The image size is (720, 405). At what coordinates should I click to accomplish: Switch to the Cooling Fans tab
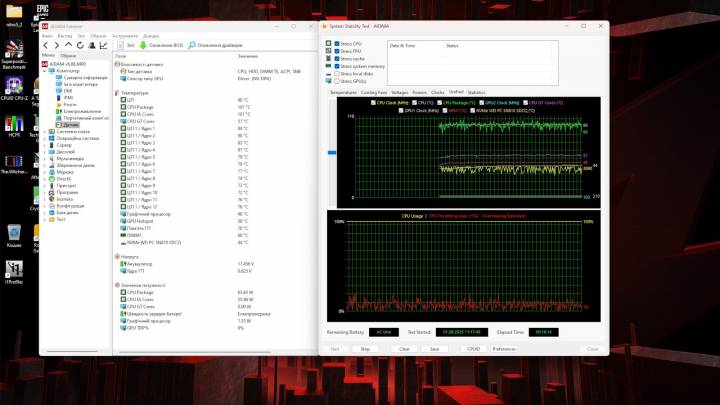pos(374,93)
